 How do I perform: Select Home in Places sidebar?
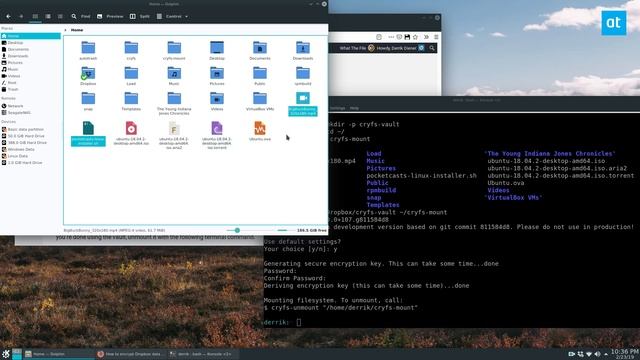[31, 36]
